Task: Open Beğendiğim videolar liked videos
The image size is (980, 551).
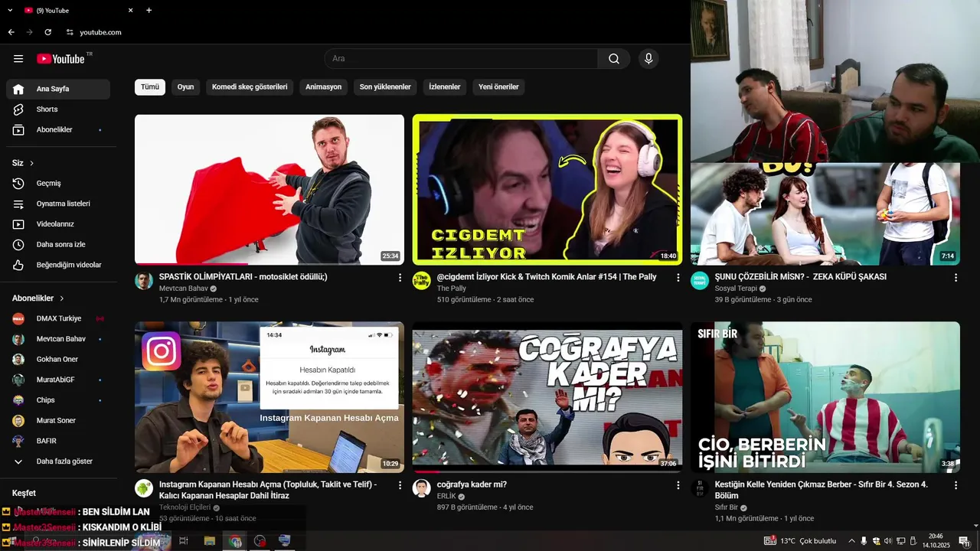Action: (x=58, y=265)
